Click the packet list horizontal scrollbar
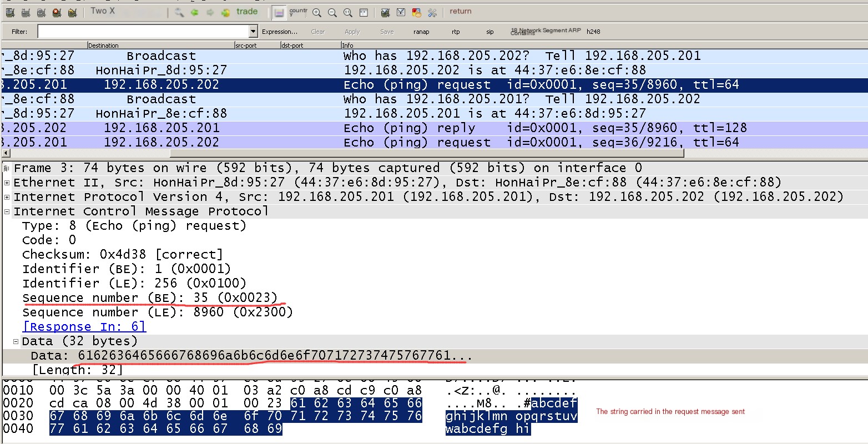The image size is (868, 444). pyautogui.click(x=427, y=153)
